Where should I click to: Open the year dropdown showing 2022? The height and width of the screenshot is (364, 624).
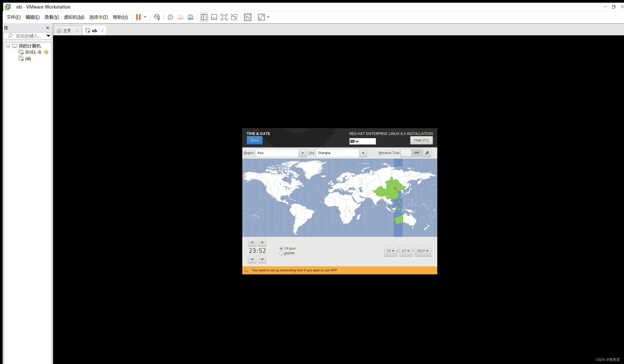423,251
